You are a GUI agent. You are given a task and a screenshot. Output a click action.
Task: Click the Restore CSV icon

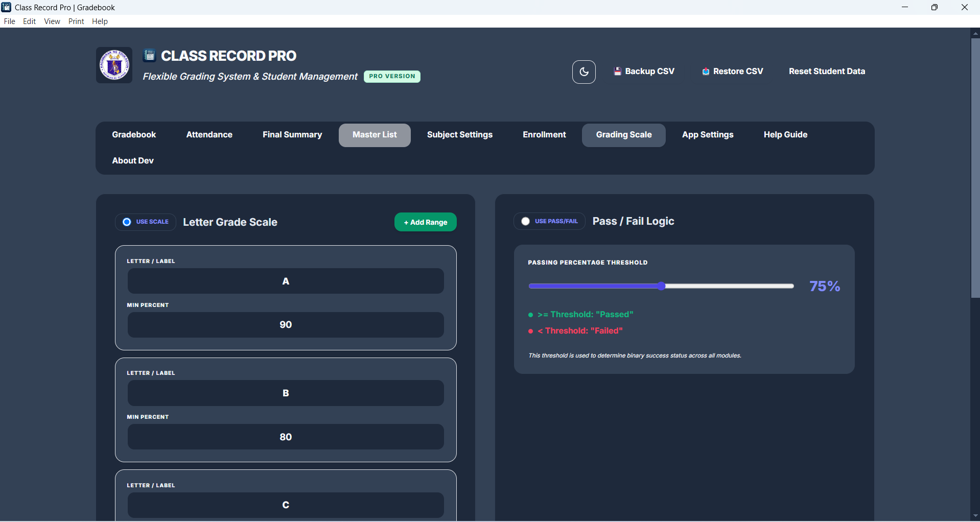(x=706, y=72)
